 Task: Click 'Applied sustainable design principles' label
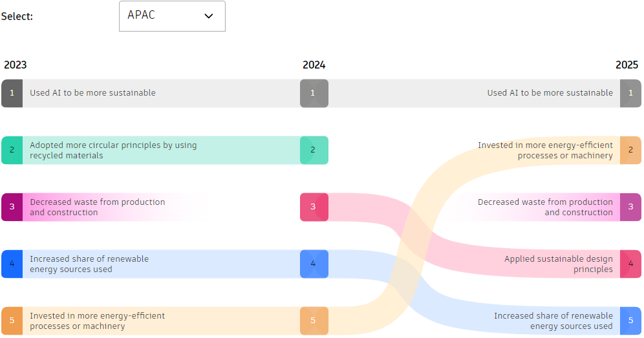tap(559, 264)
